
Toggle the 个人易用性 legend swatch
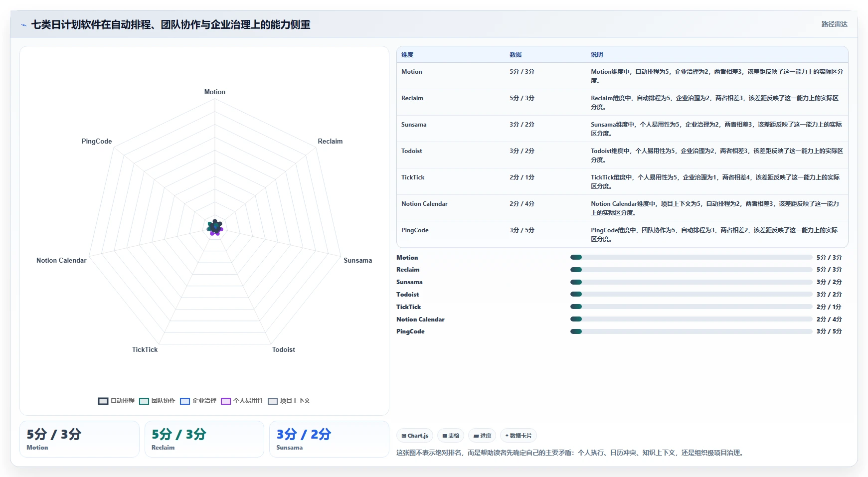[x=226, y=401]
